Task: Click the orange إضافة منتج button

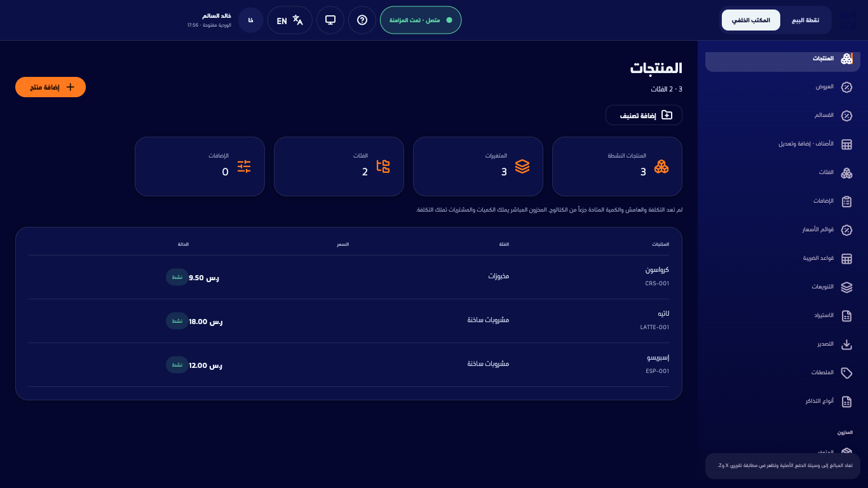Action: [51, 87]
